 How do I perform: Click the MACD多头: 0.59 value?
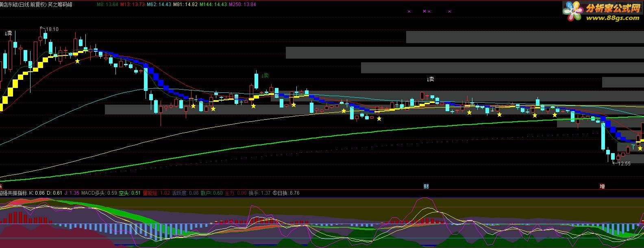(99, 193)
